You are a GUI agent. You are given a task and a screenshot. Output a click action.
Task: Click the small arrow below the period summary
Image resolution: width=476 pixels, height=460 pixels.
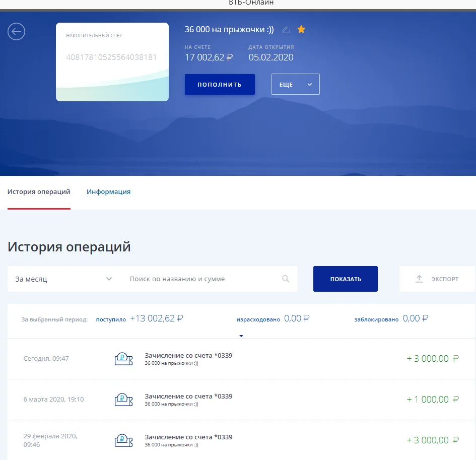241,336
